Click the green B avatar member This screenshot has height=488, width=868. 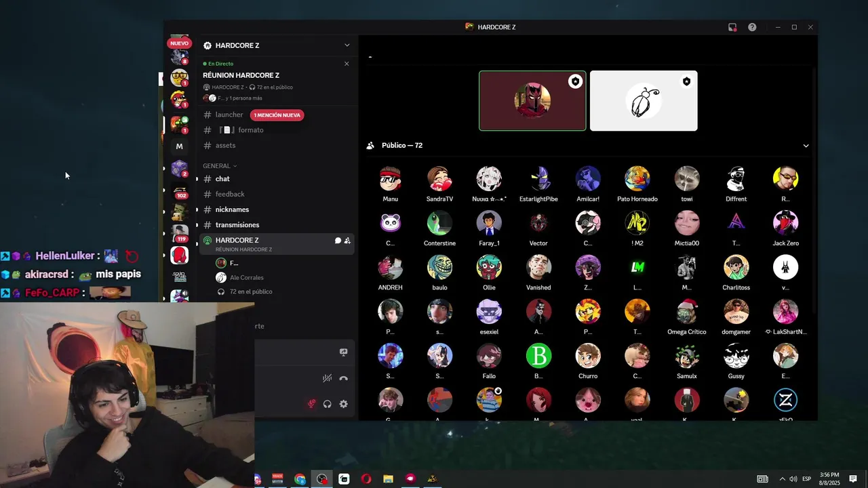pyautogui.click(x=538, y=356)
